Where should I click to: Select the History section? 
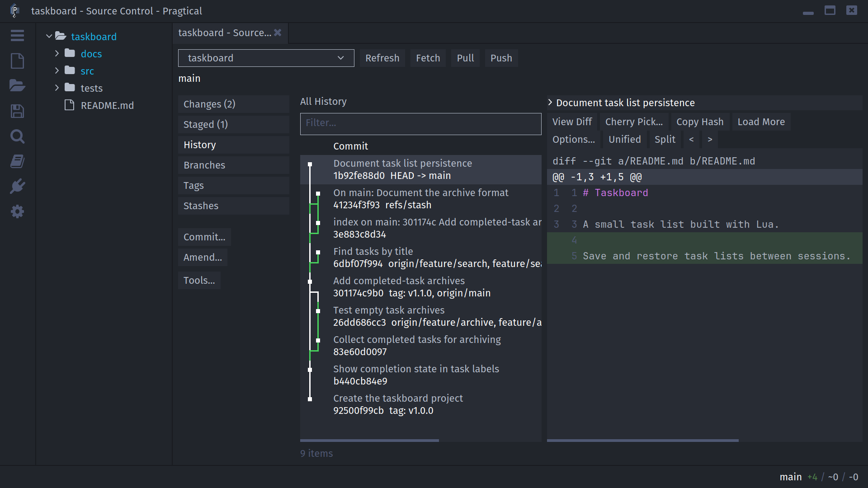pyautogui.click(x=233, y=145)
